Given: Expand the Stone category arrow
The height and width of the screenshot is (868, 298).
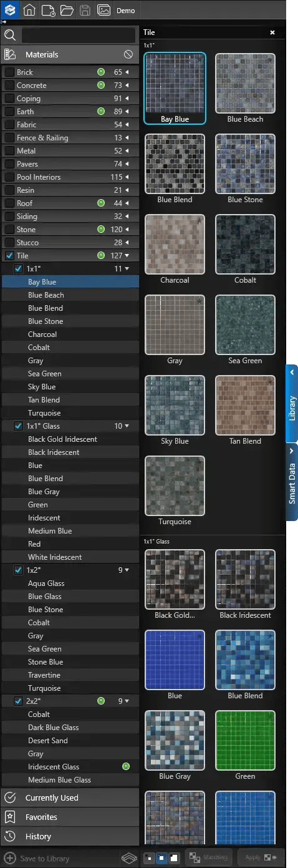Looking at the screenshot, I should (x=127, y=229).
